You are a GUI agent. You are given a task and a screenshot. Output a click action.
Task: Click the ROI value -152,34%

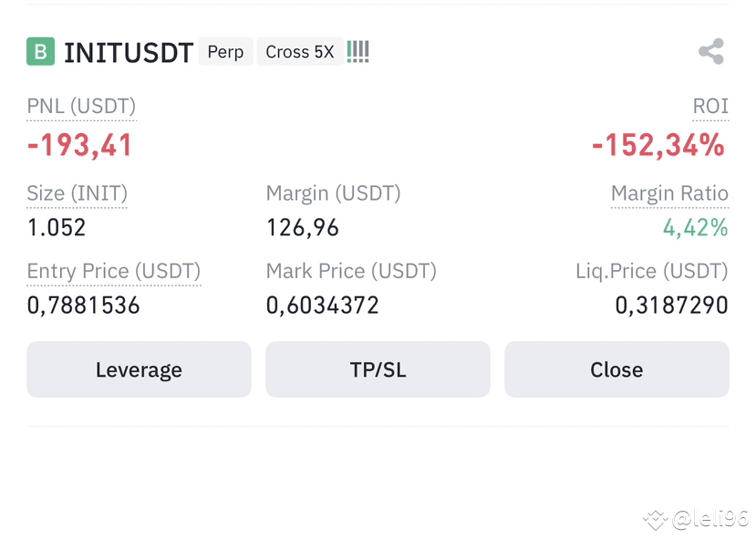click(x=658, y=145)
